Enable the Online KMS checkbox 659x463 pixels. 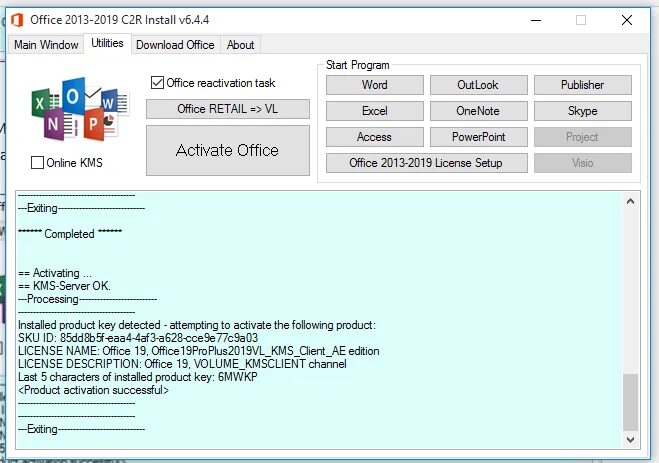[37, 163]
